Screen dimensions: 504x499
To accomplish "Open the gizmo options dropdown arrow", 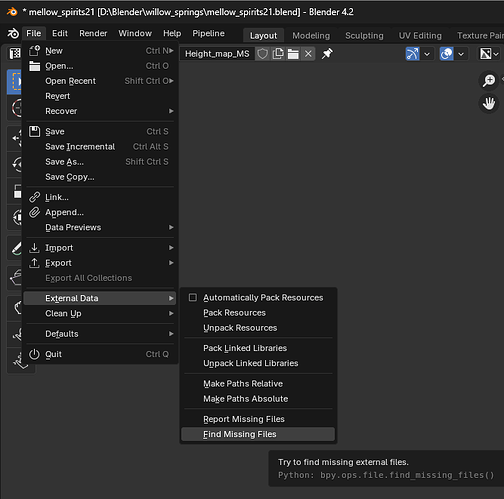I will click(x=427, y=54).
